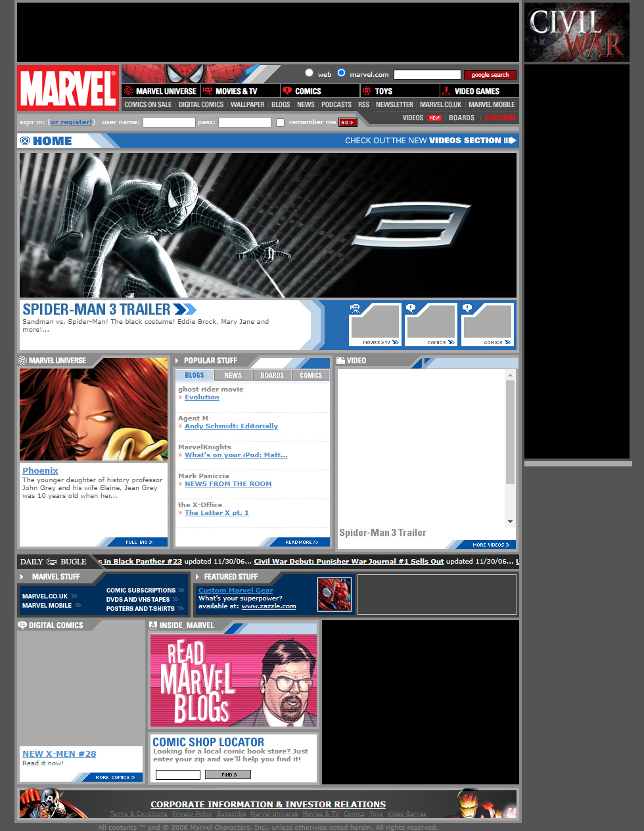Click the Read Marvel Blogs banner image
The image size is (644, 831).
click(x=233, y=680)
